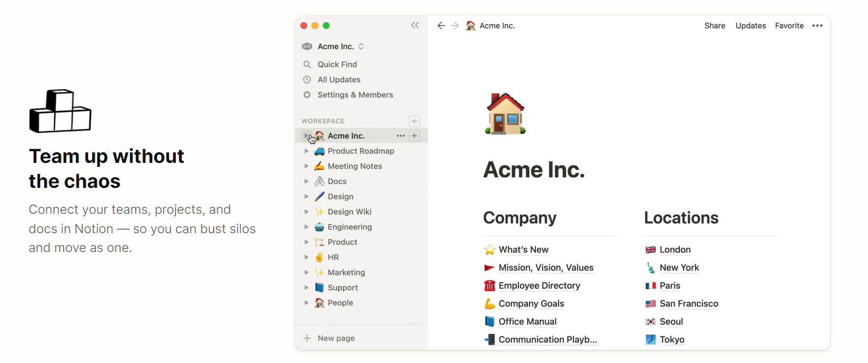Open the three-dot page options menu
The height and width of the screenshot is (363, 868).
817,25
